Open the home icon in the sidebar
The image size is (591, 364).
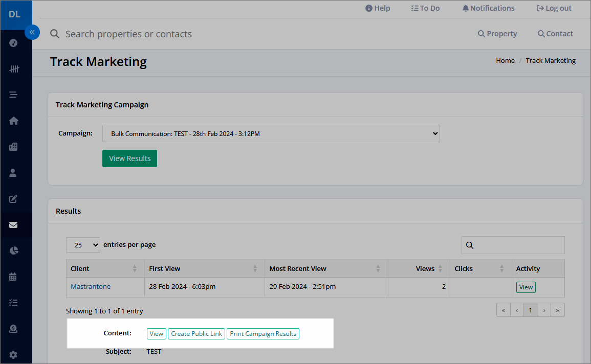click(14, 121)
